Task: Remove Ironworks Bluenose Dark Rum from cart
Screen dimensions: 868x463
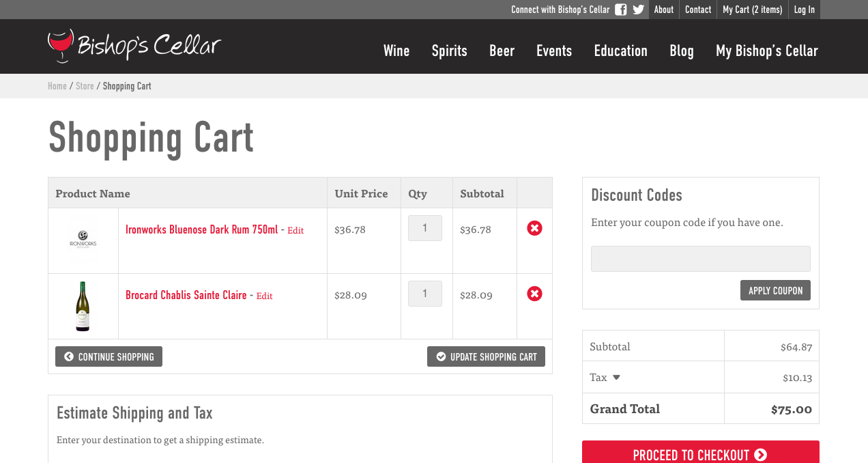Action: (535, 228)
